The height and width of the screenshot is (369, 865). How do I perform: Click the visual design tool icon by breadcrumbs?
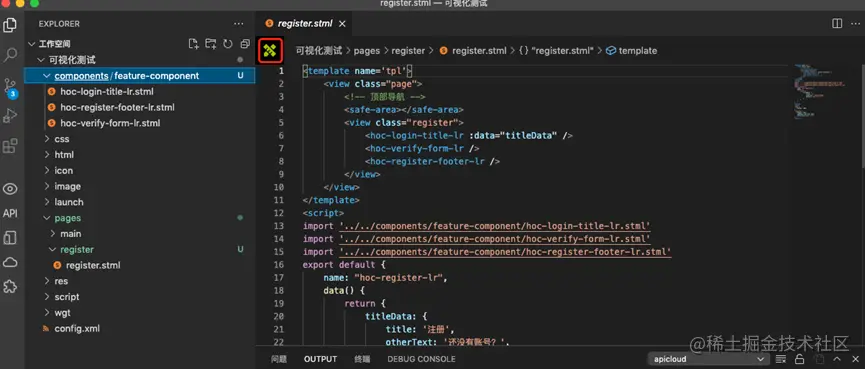coord(270,50)
